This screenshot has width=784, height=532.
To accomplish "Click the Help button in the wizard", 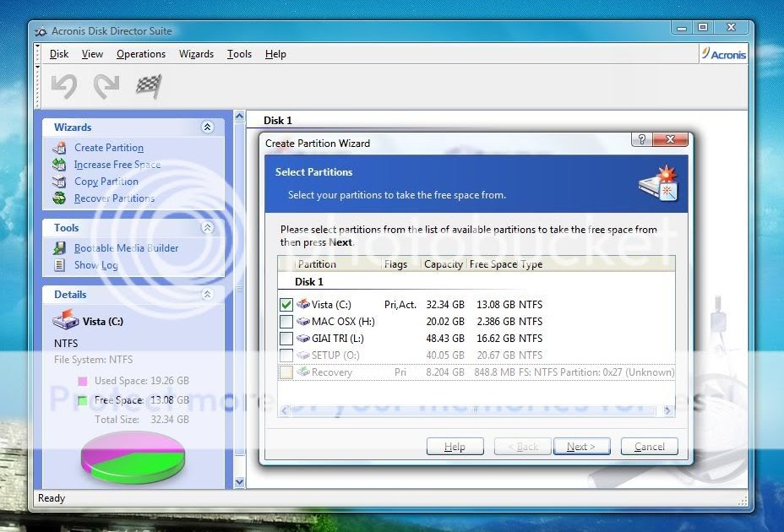I will [455, 447].
